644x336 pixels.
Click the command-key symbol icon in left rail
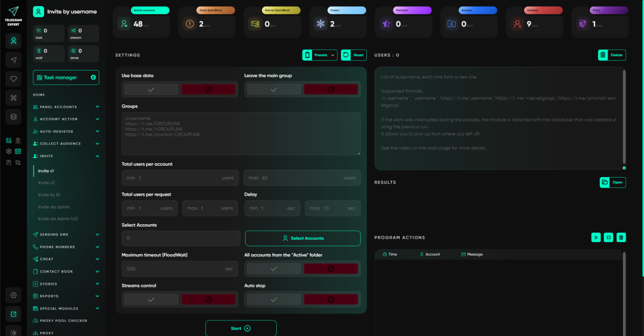tap(13, 98)
